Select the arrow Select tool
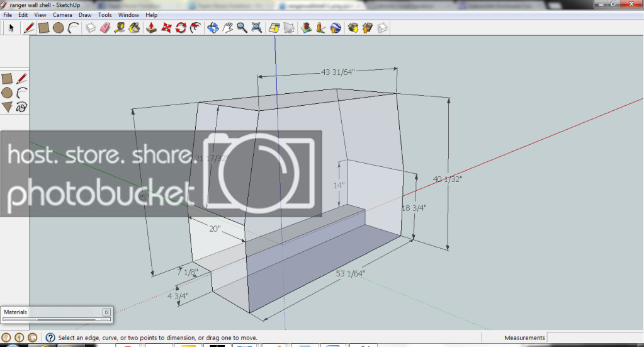The height and width of the screenshot is (347, 644). 11,28
